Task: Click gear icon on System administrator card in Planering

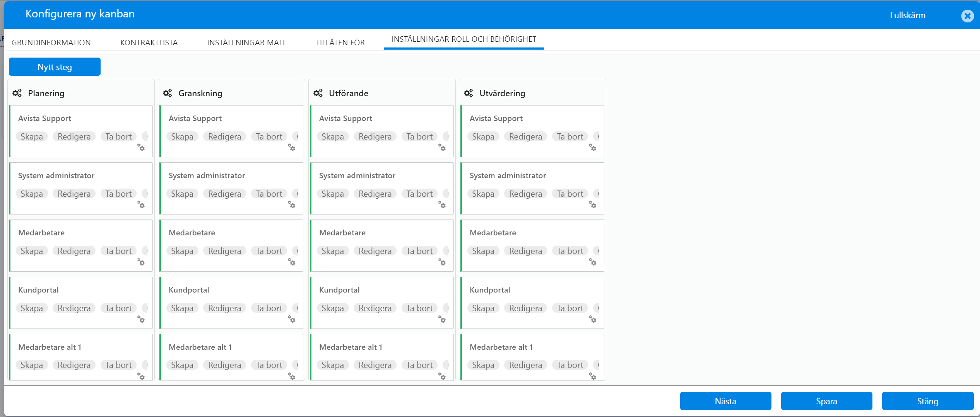Action: coord(141,205)
